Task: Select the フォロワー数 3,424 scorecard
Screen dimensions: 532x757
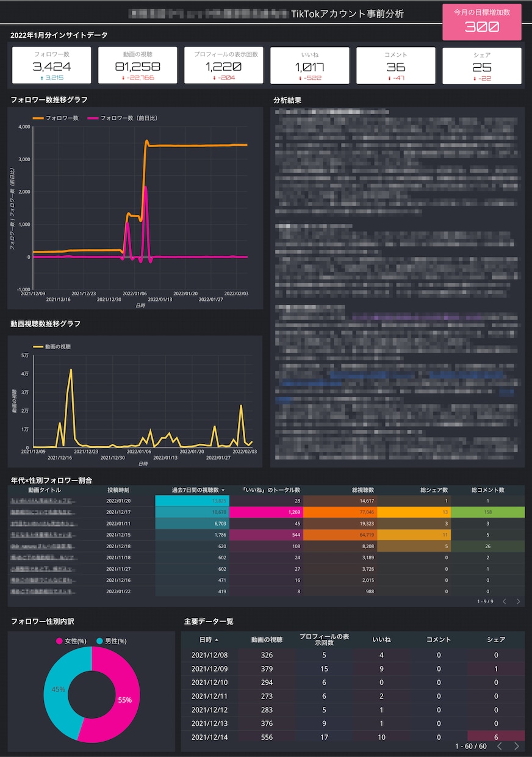Action: [x=52, y=65]
